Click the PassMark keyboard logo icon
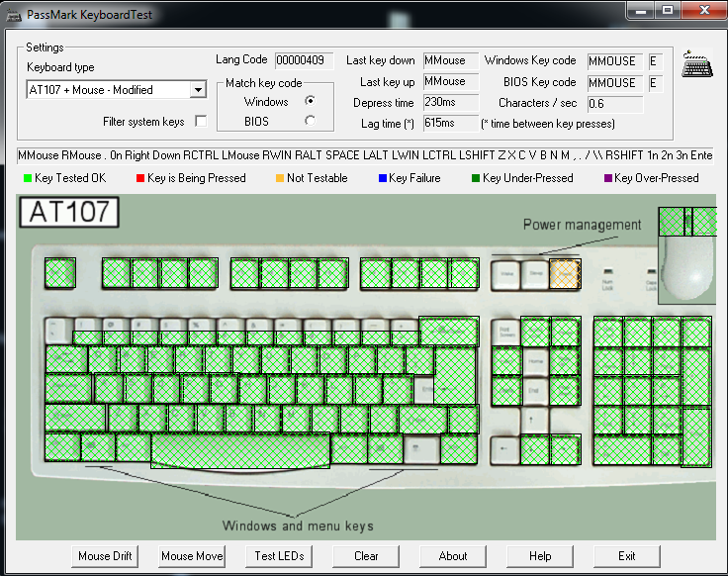Image resolution: width=728 pixels, height=576 pixels. (697, 64)
